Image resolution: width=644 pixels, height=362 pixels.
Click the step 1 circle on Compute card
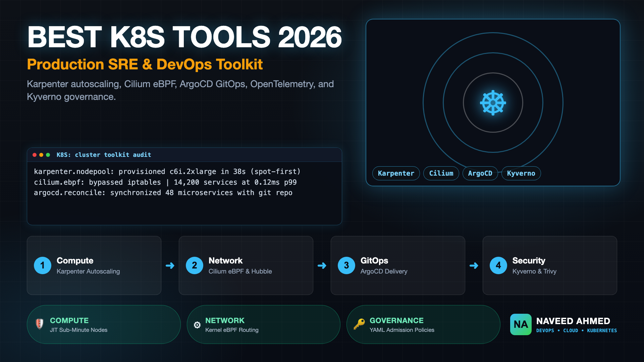pos(43,265)
